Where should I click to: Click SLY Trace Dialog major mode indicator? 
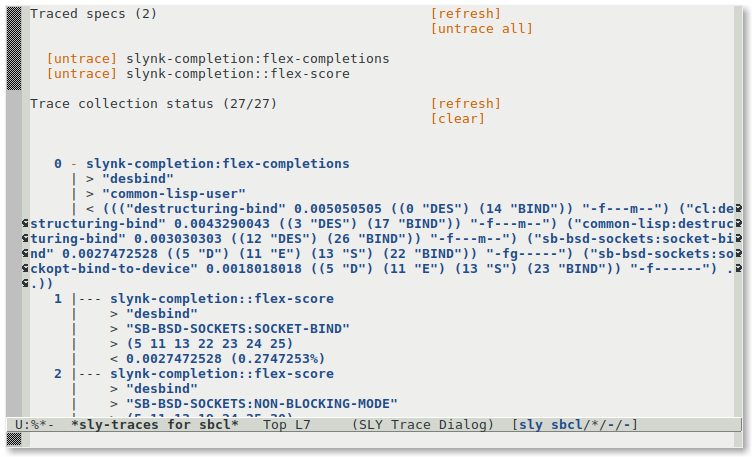click(x=423, y=425)
